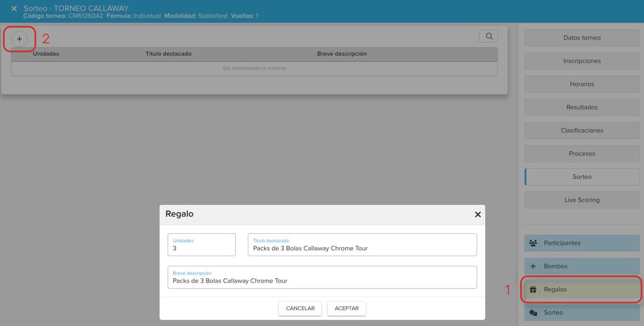644x326 pixels.
Task: Close the Sorteo window with the X icon
Action: 14,9
